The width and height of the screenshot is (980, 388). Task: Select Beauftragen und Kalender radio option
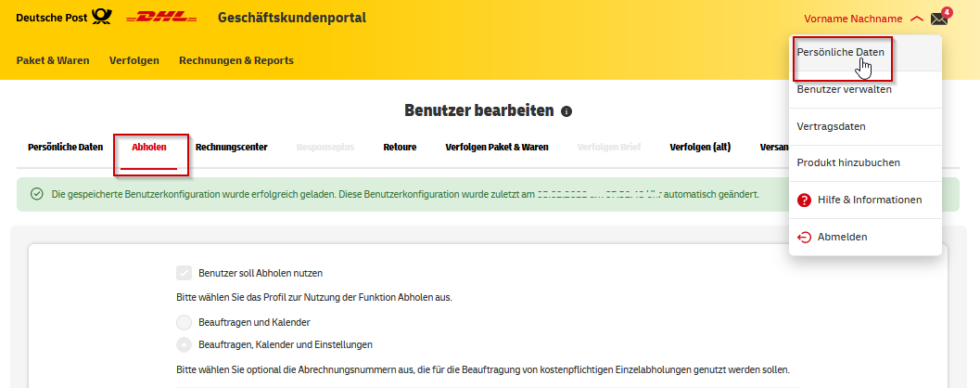(x=184, y=322)
